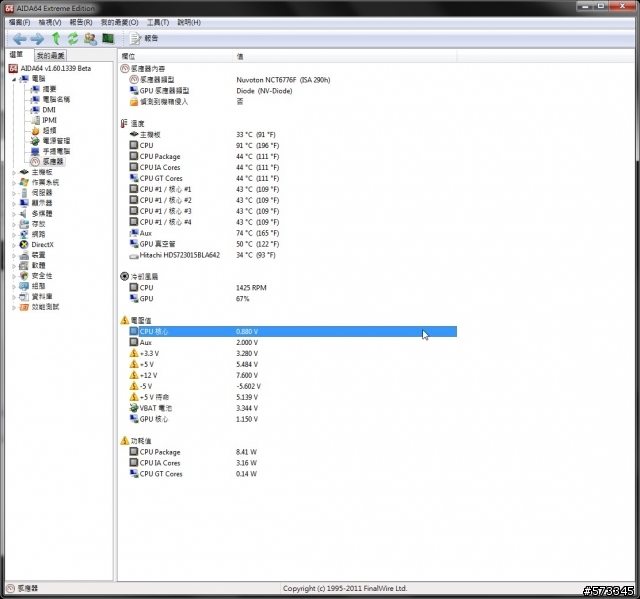The width and height of the screenshot is (640, 599).
Task: Switch to the 我的最愛 tab in sidebar
Action: [x=50, y=55]
